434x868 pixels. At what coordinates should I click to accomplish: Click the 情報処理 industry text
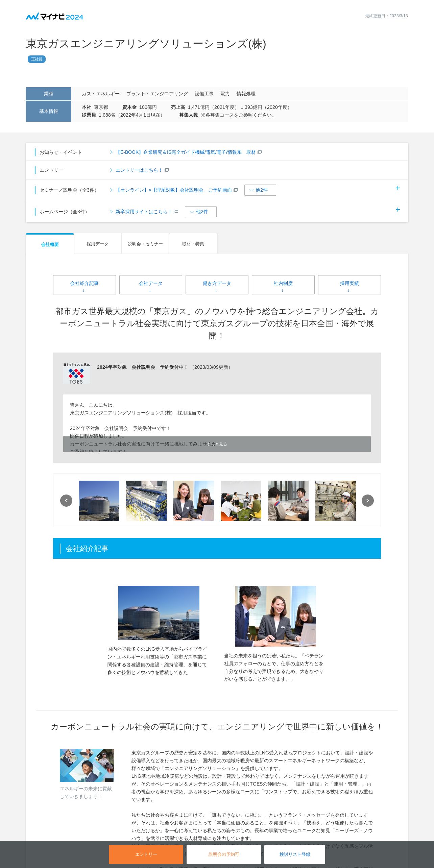(x=246, y=94)
